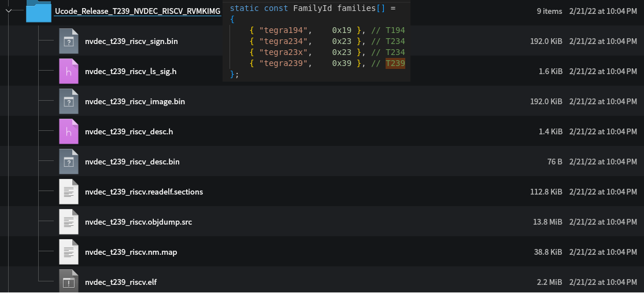644x293 pixels.
Task: Click the nvdec_t239_riscv.nm.map file icon
Action: coord(69,251)
